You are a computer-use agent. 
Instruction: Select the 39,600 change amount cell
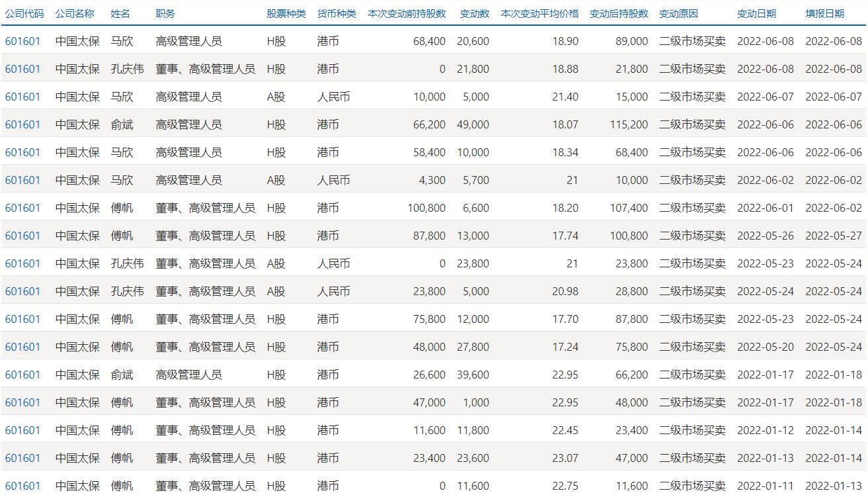pos(474,375)
